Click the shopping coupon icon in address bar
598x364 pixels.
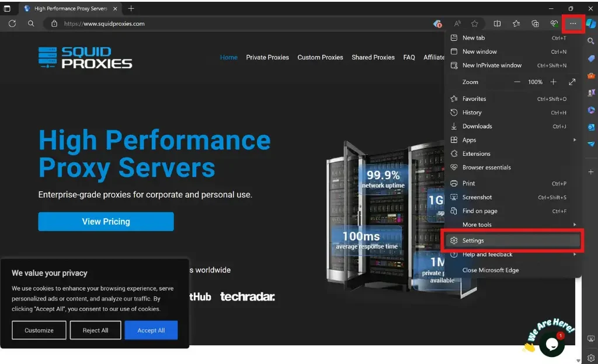[x=437, y=23]
